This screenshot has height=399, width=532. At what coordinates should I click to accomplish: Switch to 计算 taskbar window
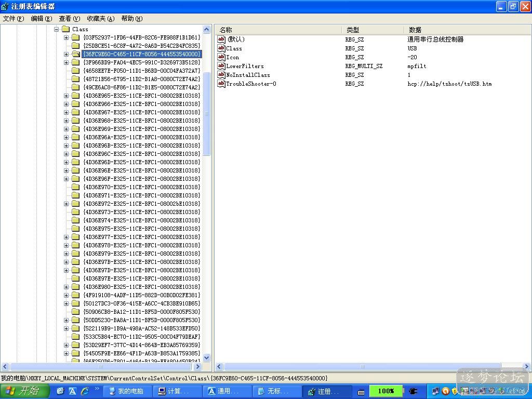[178, 391]
